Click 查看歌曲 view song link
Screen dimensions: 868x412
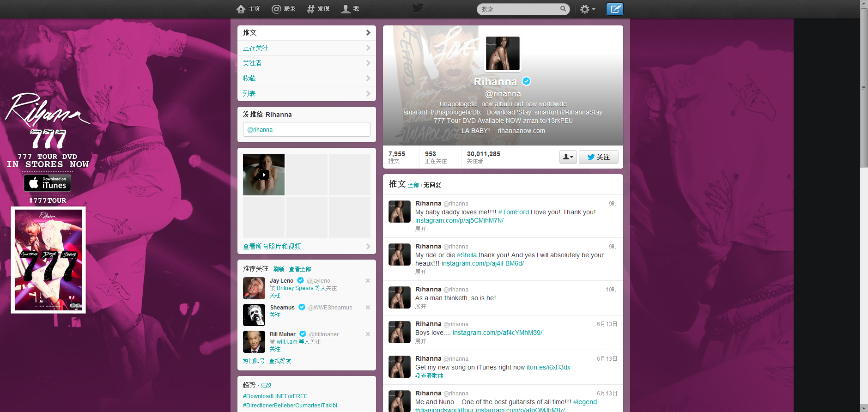(x=430, y=376)
